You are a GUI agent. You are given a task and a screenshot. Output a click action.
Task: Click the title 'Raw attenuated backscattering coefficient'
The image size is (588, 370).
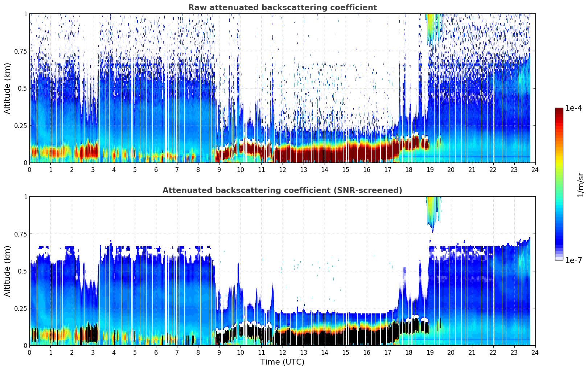click(282, 8)
